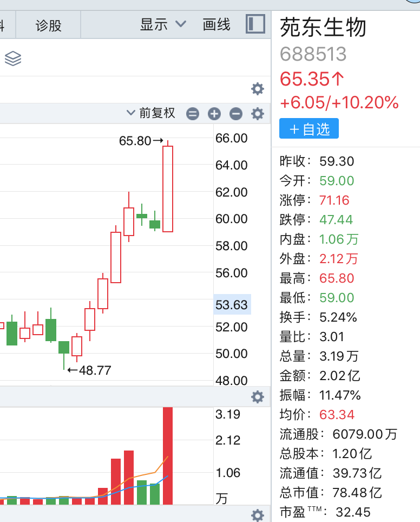
Task: Click the chevron arrow beside 显示
Action: pyautogui.click(x=181, y=24)
